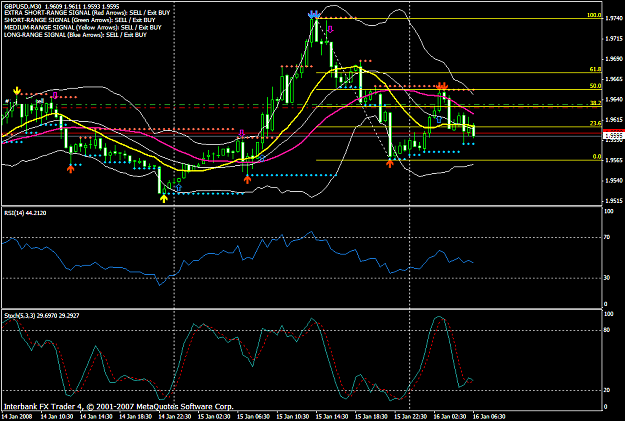
Task: Click the yellow down arrow signal on 14 Jan
Action: click(x=17, y=90)
